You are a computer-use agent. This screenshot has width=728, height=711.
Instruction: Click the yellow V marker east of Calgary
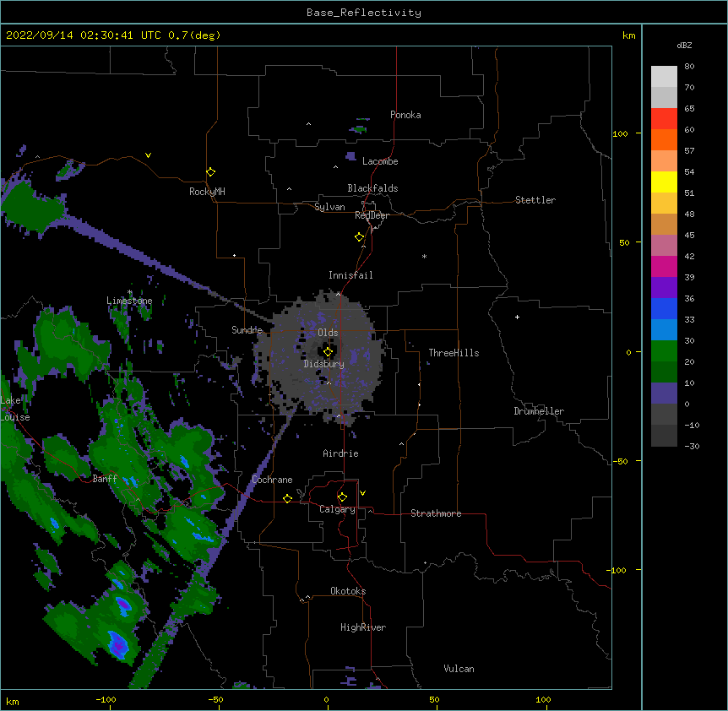coord(362,493)
